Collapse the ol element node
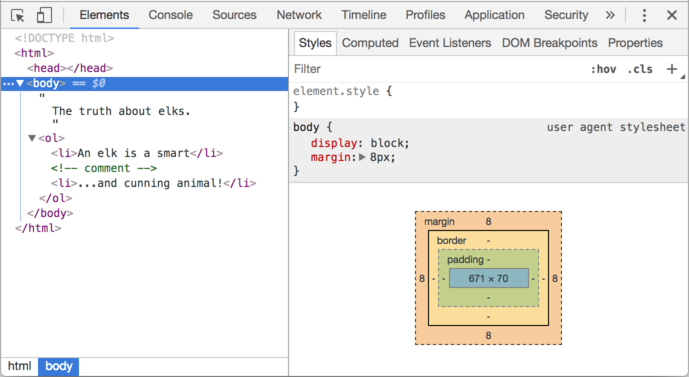The image size is (689, 377). (x=32, y=138)
